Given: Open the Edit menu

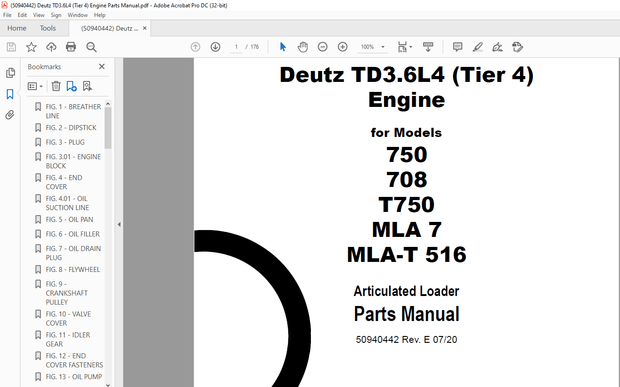Looking at the screenshot, I should [22, 15].
